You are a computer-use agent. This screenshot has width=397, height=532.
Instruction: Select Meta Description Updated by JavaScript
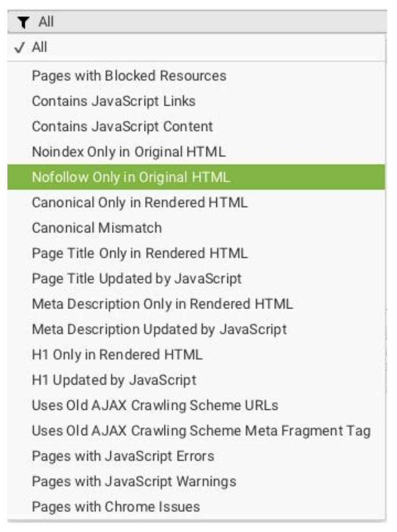click(x=197, y=329)
